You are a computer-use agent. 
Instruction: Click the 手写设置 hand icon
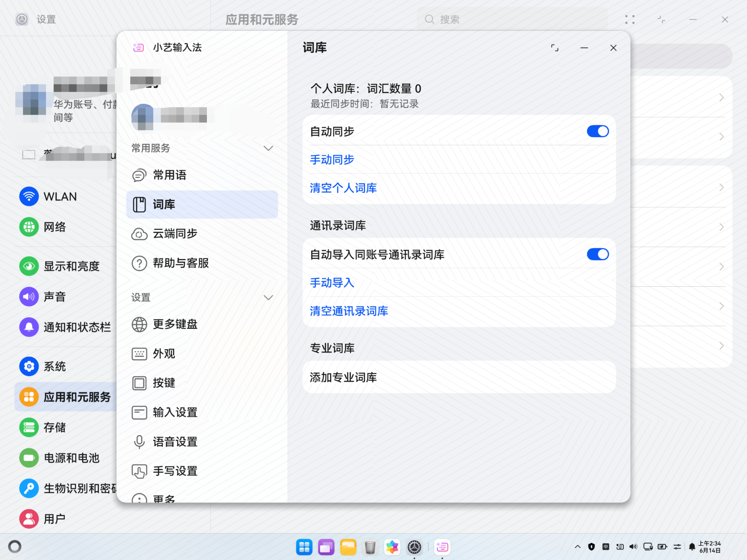[x=139, y=471]
